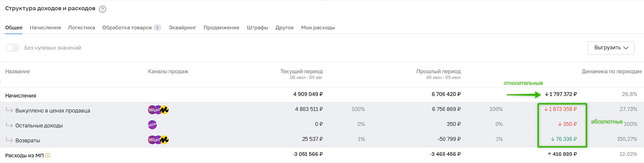
Task: Switch to the Логистика tab
Action: (82, 28)
